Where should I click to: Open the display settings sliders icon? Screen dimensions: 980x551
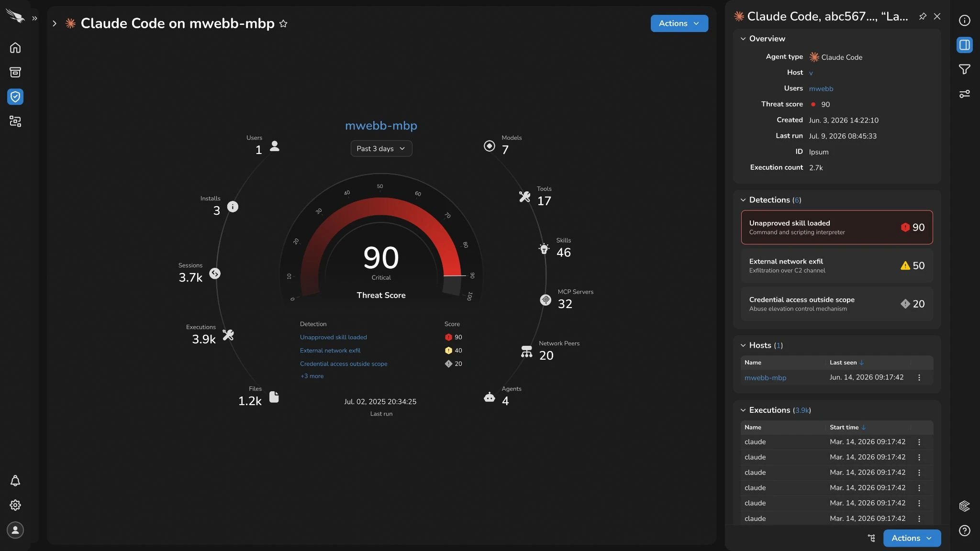pos(964,94)
